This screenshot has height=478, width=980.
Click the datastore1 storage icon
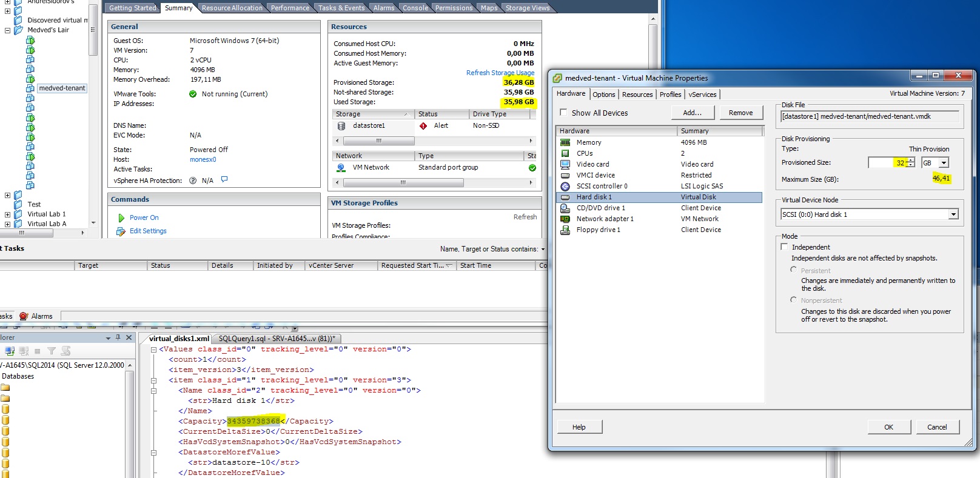tap(341, 126)
